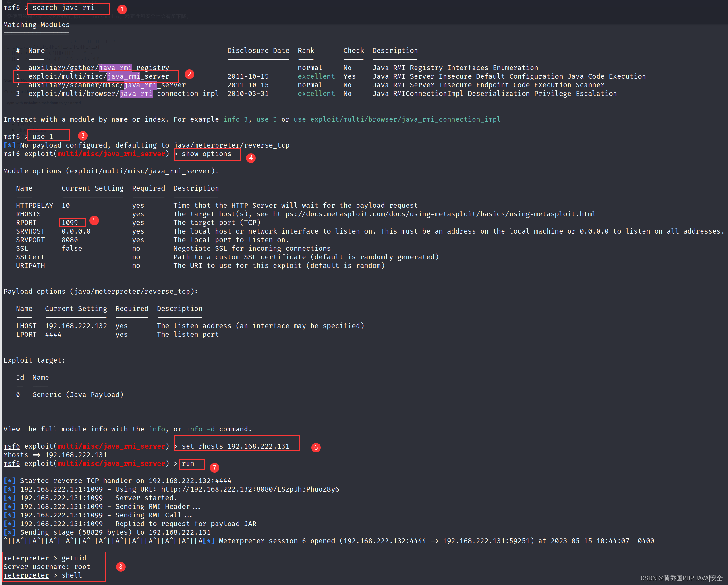Click the SRVPORT value 8080
The width and height of the screenshot is (728, 585).
(70, 240)
